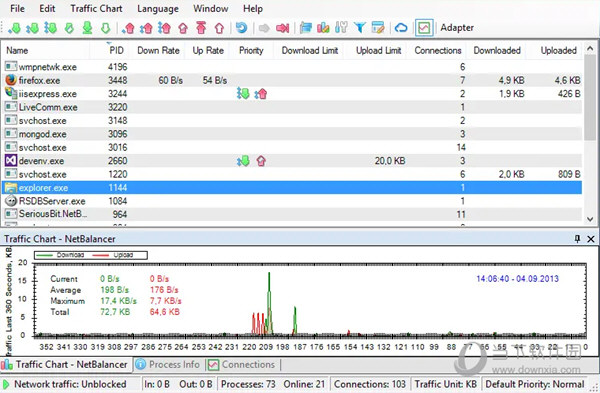Viewport: 600px width, 393px height.
Task: Pin the Traffic Chart panel
Action: tap(577, 239)
